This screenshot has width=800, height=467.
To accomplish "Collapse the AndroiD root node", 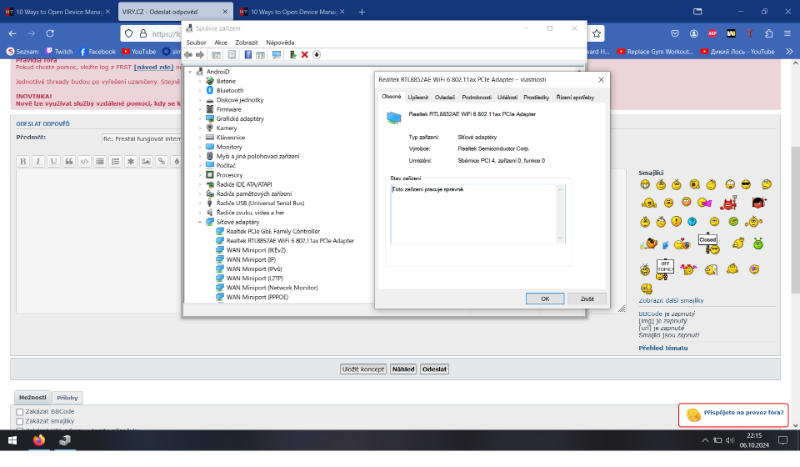I will pos(190,72).
